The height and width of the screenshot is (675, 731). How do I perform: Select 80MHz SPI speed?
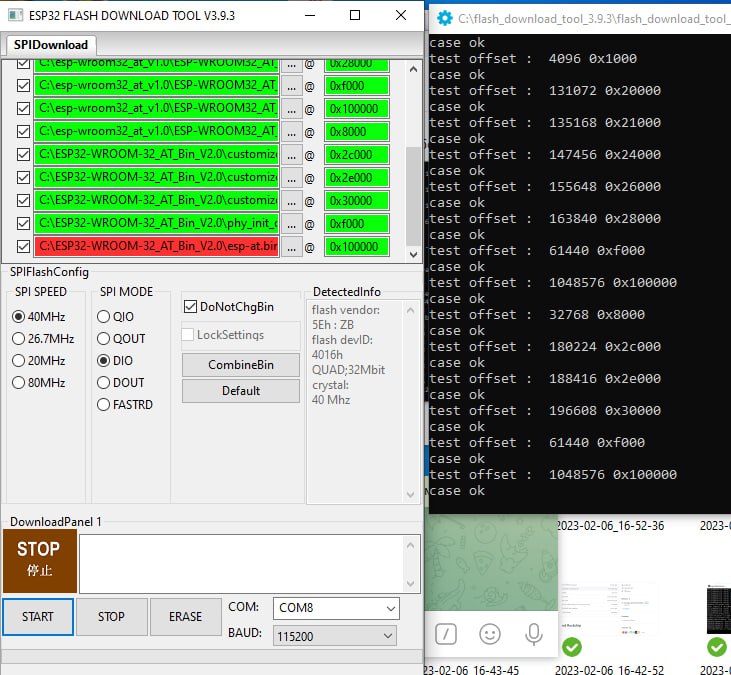pyautogui.click(x=18, y=383)
